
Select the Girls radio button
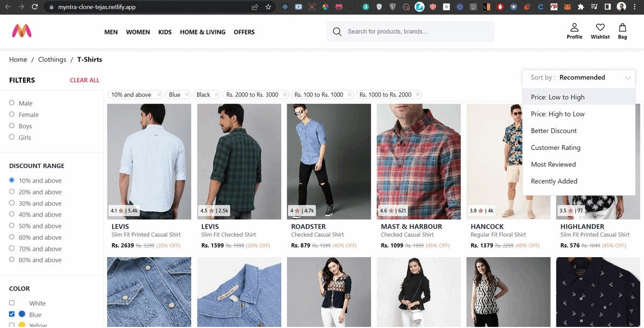(x=12, y=137)
